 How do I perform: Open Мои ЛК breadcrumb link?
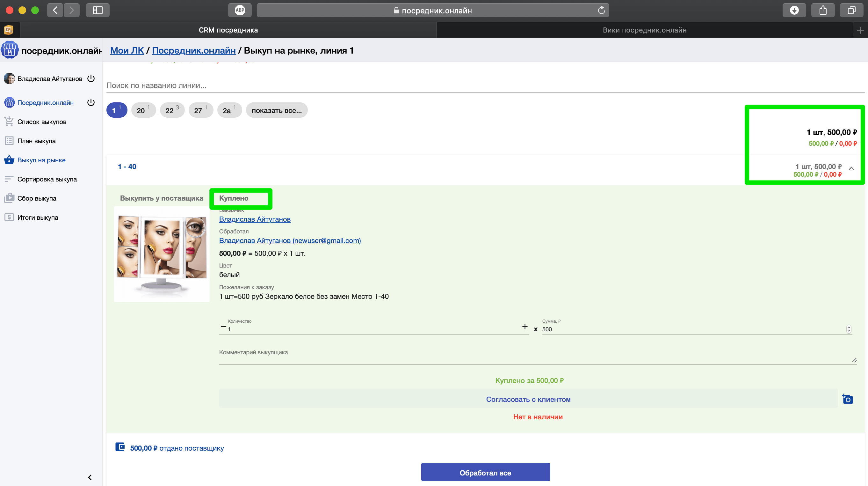(x=127, y=50)
